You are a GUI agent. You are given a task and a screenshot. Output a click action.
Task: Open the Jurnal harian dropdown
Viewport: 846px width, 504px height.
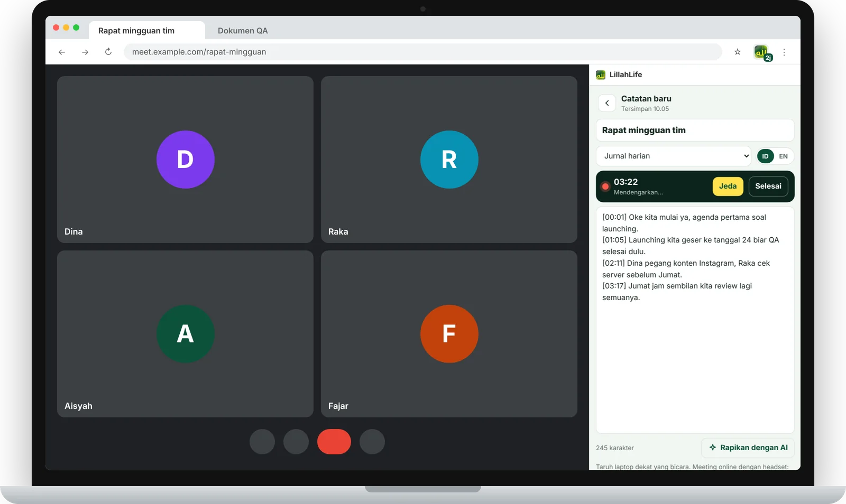pyautogui.click(x=674, y=156)
